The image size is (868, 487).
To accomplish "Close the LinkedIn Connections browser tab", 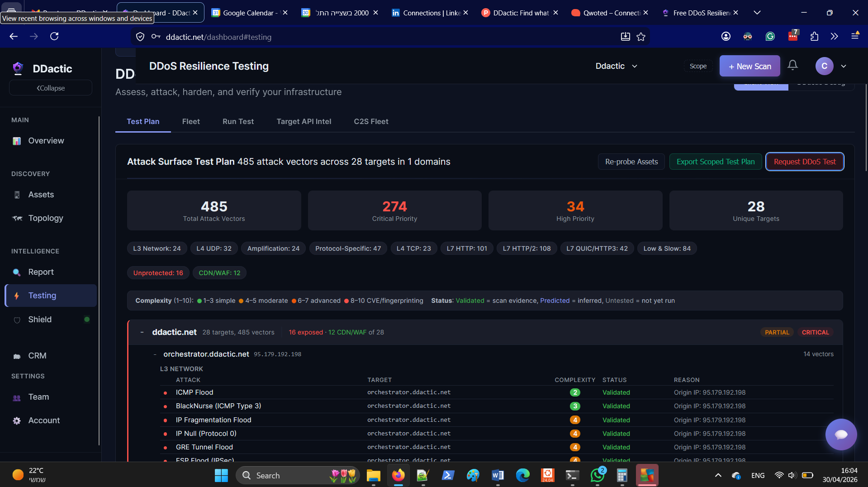I will coord(465,13).
